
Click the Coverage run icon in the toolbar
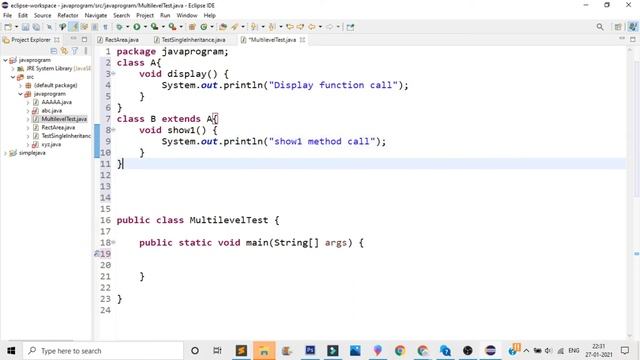click(154, 27)
